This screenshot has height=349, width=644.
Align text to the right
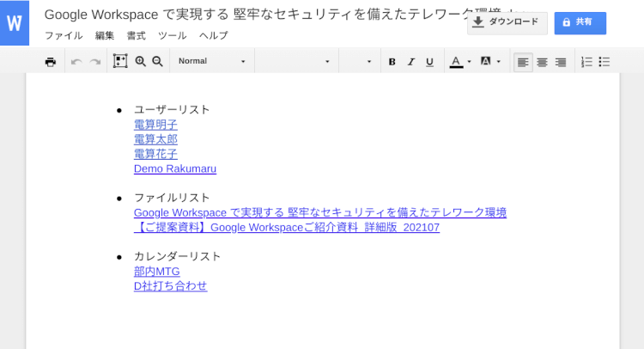click(561, 62)
